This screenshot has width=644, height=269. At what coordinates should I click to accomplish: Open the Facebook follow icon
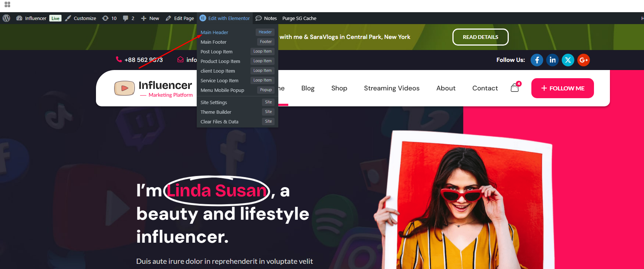pos(537,60)
